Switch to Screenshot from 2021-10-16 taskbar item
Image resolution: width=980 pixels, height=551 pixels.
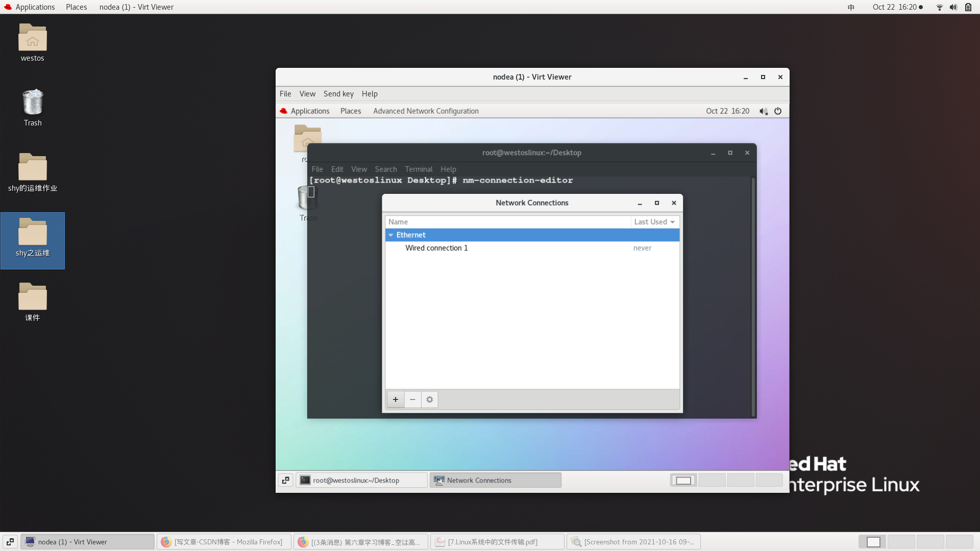point(634,542)
